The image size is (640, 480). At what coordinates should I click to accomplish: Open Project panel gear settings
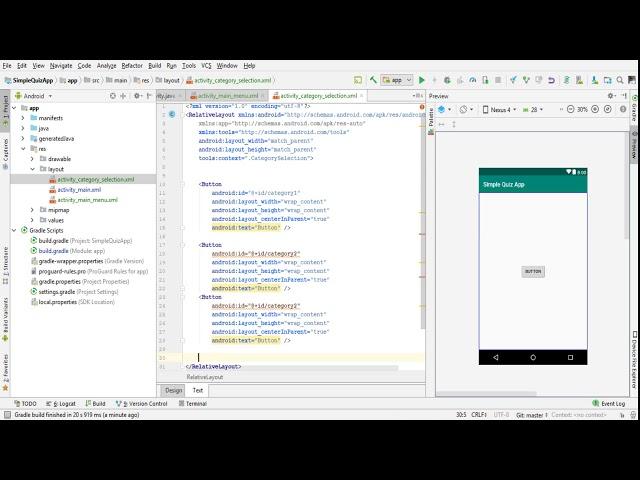137,96
